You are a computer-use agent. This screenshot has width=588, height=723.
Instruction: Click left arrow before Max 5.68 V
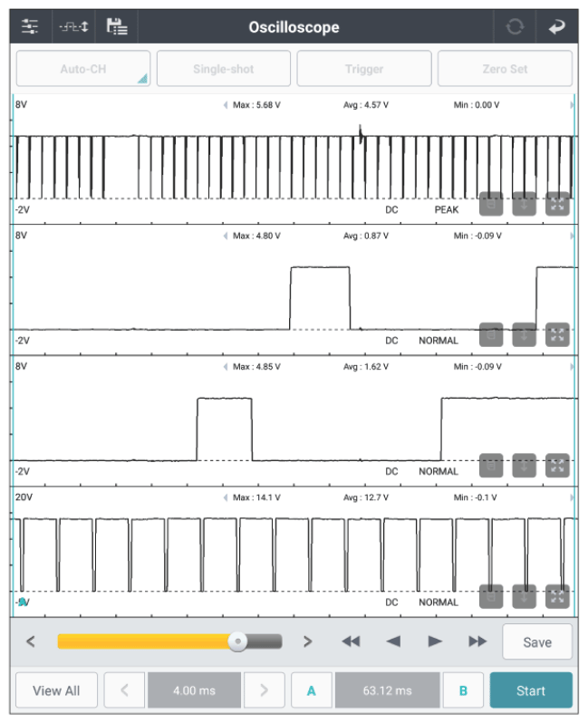tap(226, 105)
